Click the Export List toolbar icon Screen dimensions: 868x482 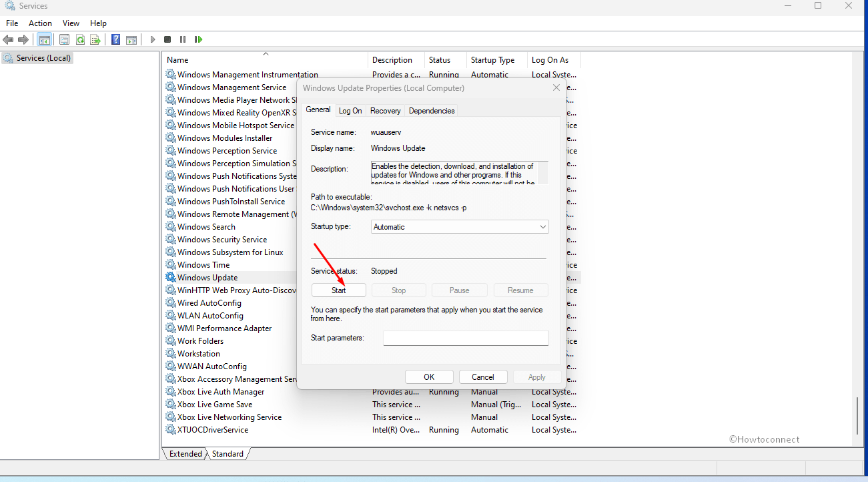(95, 40)
